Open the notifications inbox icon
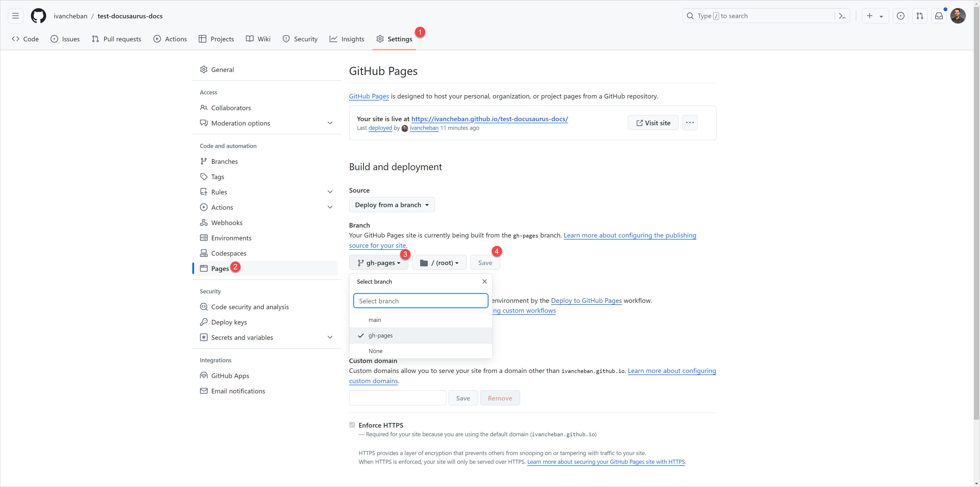The image size is (980, 487). (x=939, y=16)
